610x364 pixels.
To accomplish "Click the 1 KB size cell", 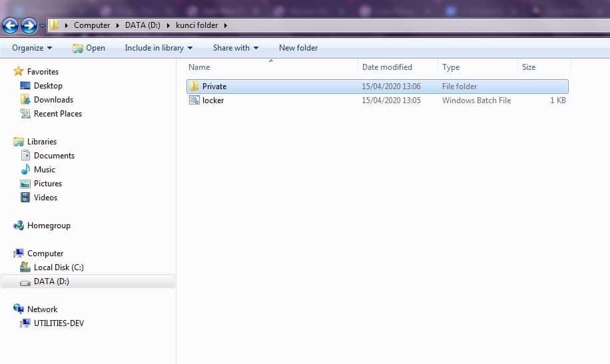I will coord(558,100).
